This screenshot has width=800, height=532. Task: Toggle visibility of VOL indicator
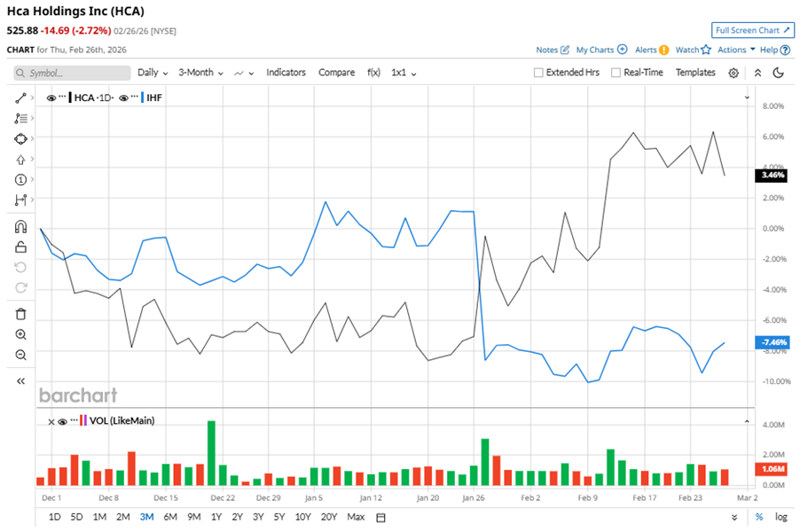click(62, 421)
